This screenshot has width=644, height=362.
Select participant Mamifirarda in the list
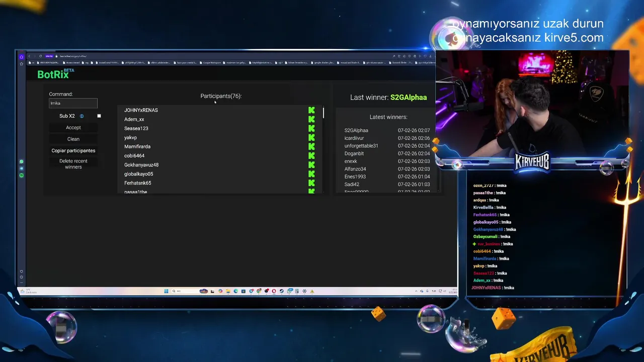pyautogui.click(x=137, y=146)
